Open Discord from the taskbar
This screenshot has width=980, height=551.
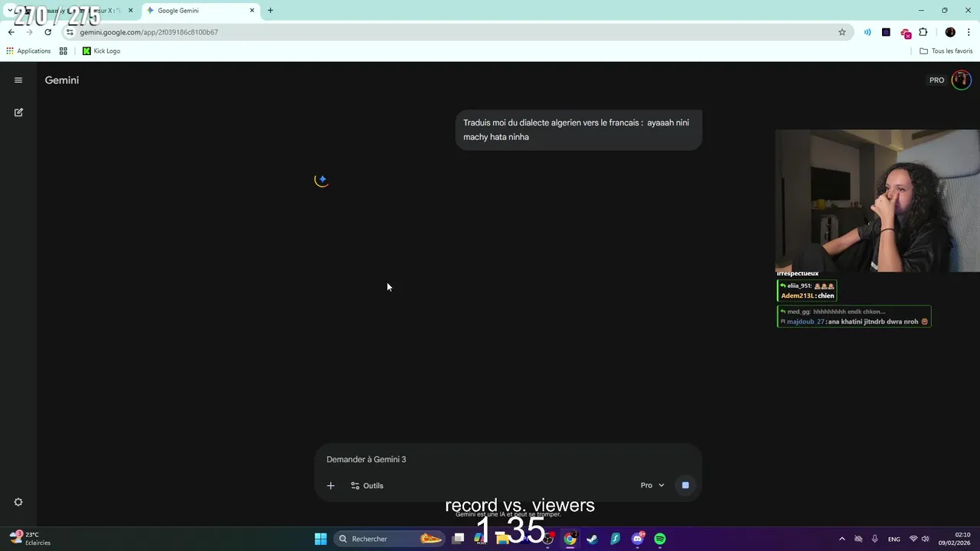[x=637, y=539]
